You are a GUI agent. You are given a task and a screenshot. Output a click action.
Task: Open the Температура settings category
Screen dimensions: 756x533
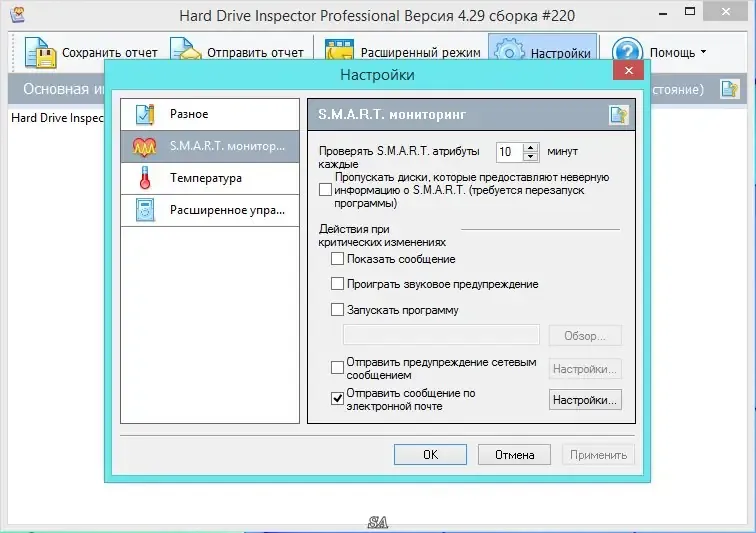(x=210, y=178)
